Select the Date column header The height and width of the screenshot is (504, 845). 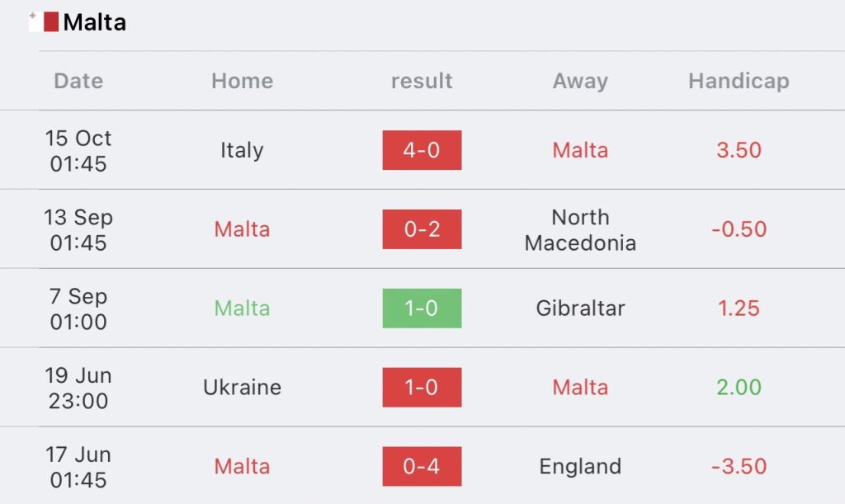(78, 81)
